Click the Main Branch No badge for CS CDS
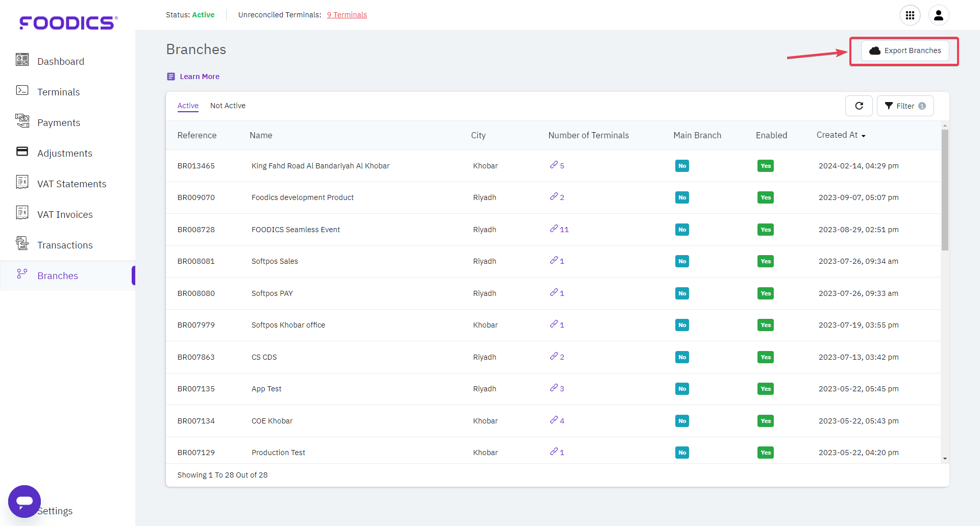980x526 pixels. pyautogui.click(x=682, y=357)
